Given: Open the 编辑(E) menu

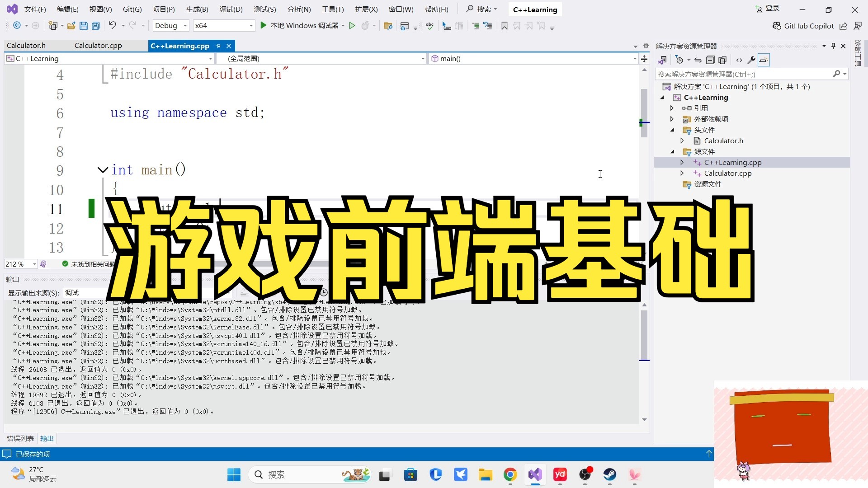Looking at the screenshot, I should tap(68, 9).
